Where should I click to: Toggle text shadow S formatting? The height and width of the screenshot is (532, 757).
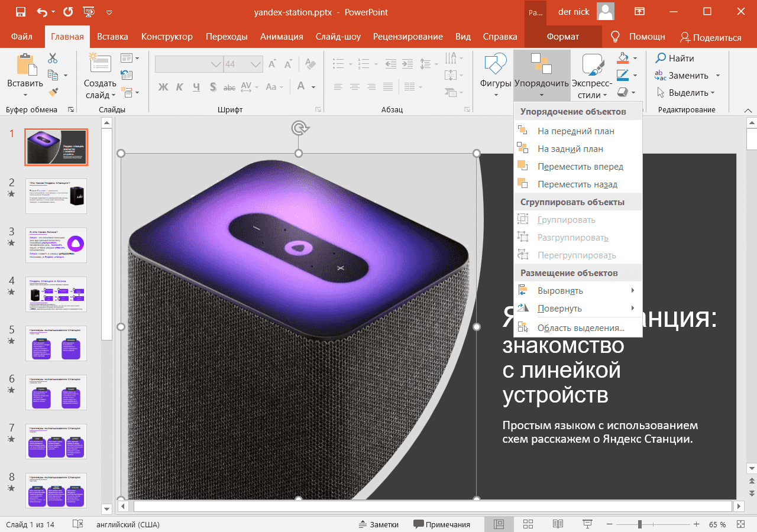click(x=213, y=87)
